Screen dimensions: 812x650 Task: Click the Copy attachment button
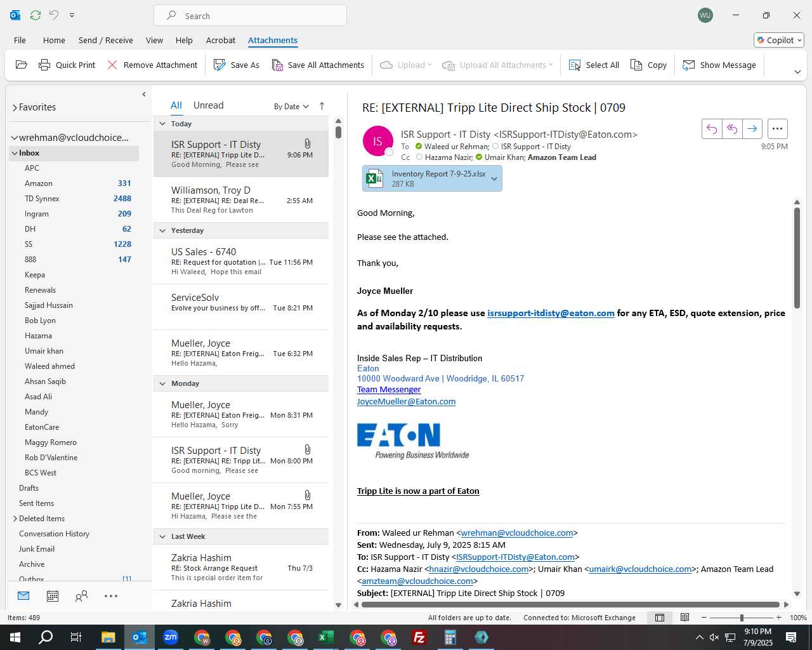click(x=648, y=65)
